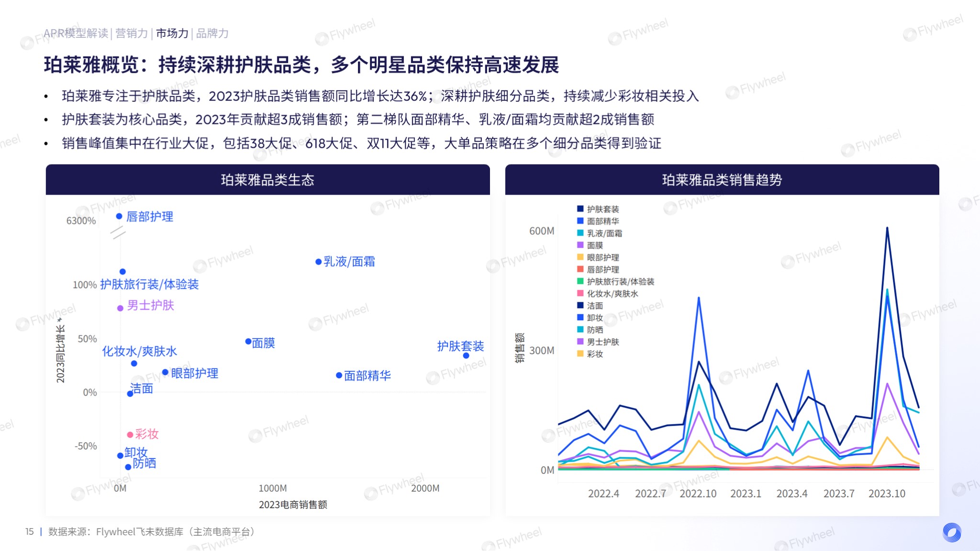Click the 防晒 scatter point

(x=128, y=467)
